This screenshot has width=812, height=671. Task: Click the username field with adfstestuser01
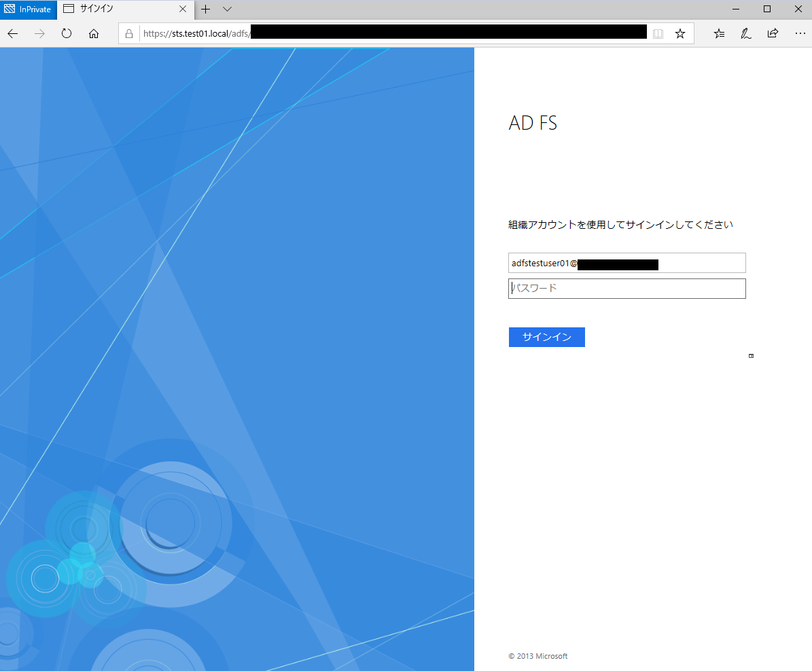click(x=626, y=263)
